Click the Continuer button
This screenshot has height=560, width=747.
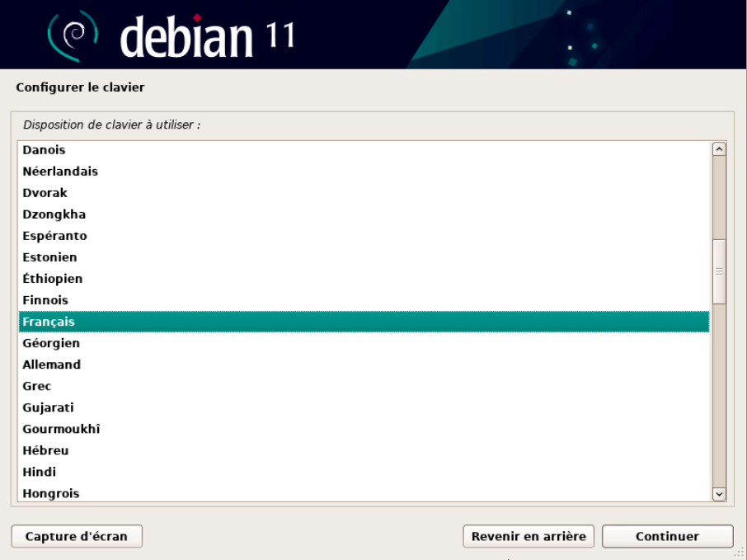click(x=667, y=536)
